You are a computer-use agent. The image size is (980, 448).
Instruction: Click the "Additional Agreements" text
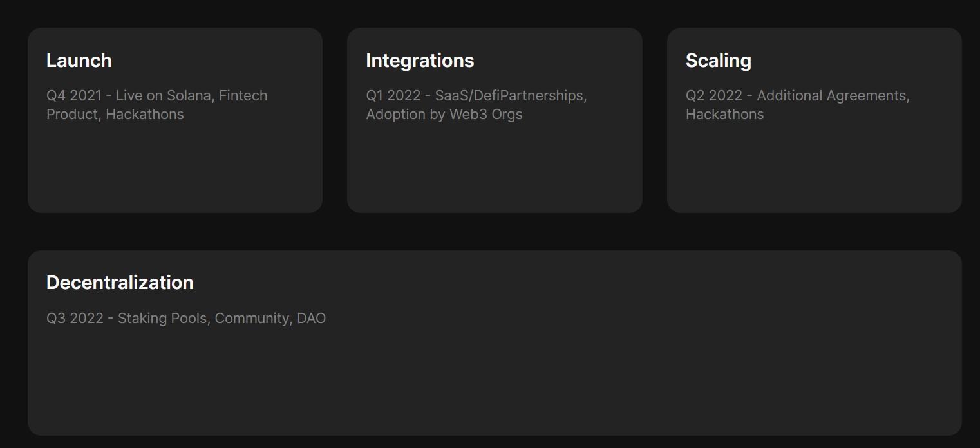(832, 96)
